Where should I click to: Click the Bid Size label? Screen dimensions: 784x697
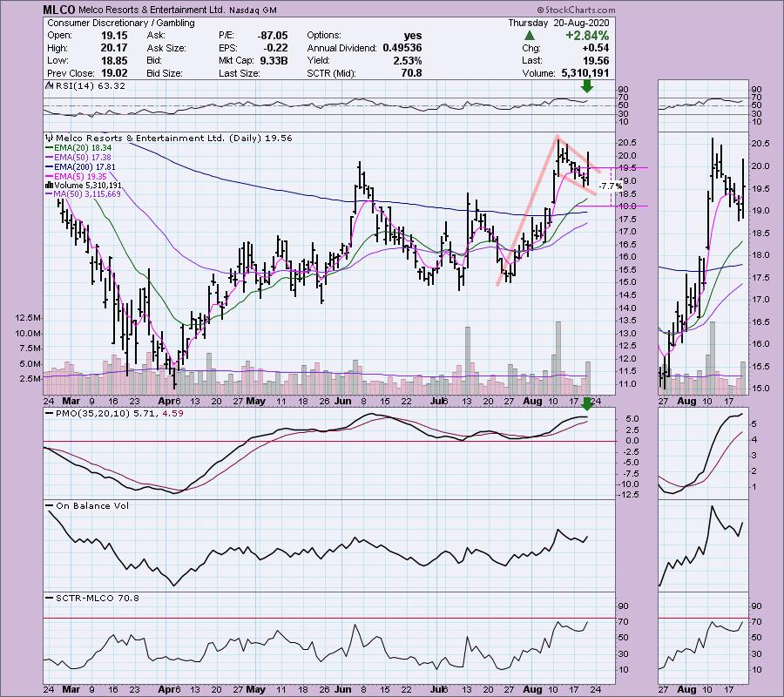click(165, 73)
